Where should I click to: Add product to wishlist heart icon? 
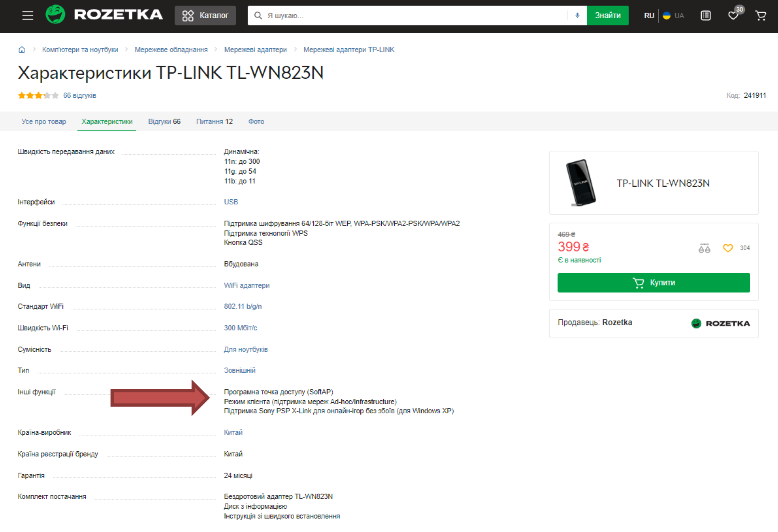[728, 248]
